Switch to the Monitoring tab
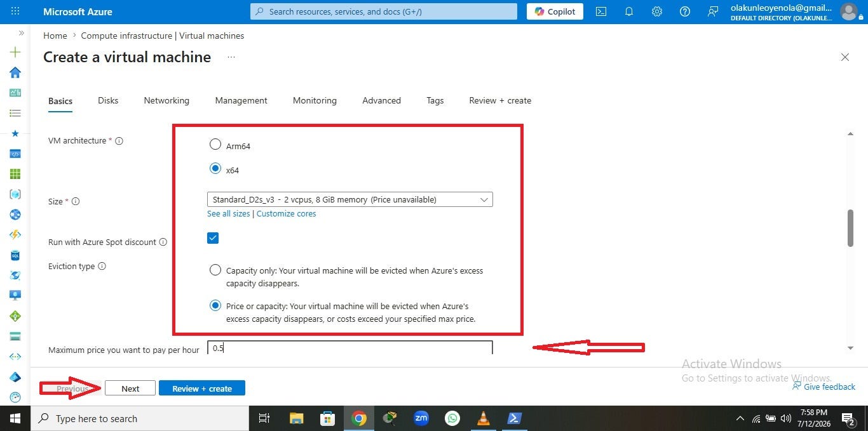 pos(315,100)
